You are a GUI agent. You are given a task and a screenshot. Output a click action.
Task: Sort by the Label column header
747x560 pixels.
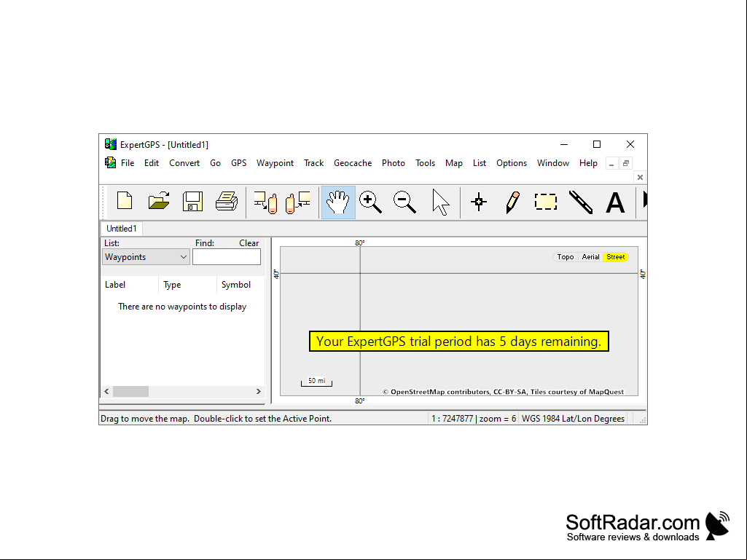click(129, 285)
